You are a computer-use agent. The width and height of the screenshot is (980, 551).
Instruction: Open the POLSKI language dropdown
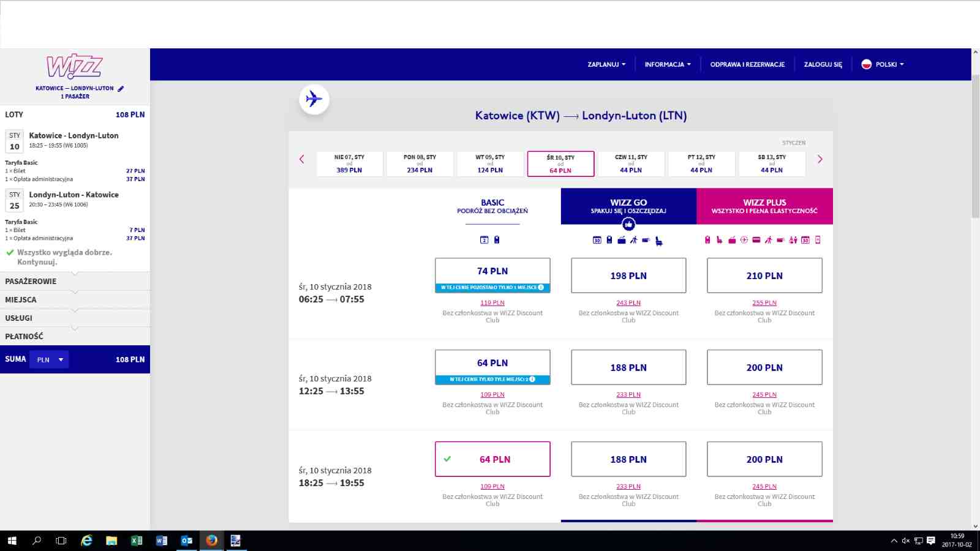(x=883, y=64)
